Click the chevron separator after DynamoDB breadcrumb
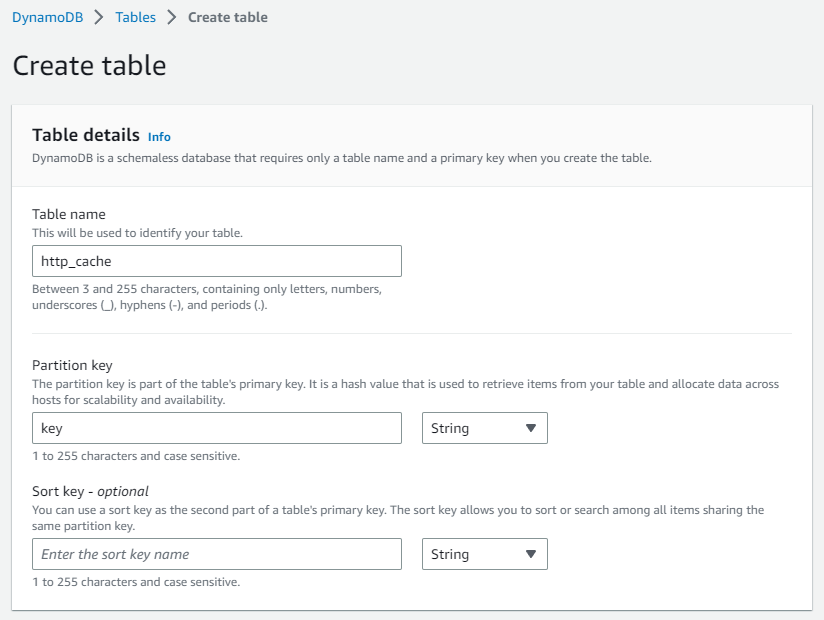This screenshot has height=620, width=824. (99, 17)
